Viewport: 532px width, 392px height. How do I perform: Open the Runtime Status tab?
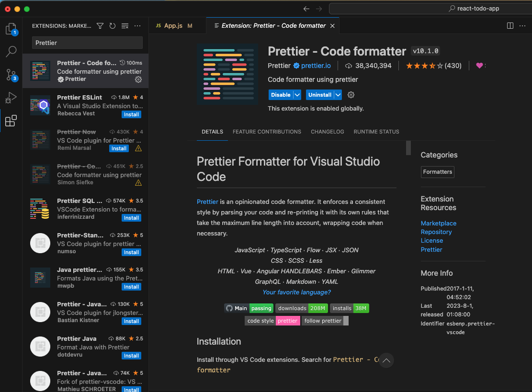click(x=376, y=132)
